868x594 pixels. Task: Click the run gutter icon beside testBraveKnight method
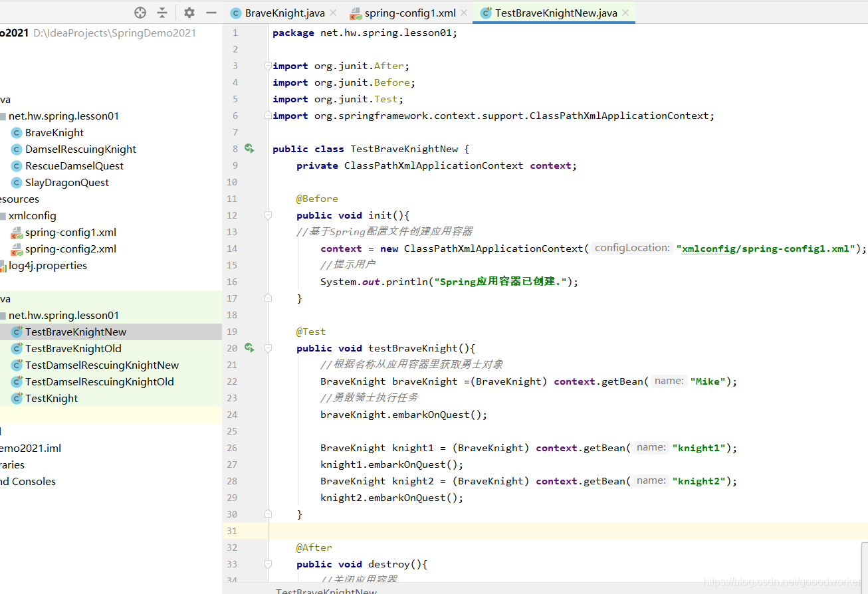249,347
